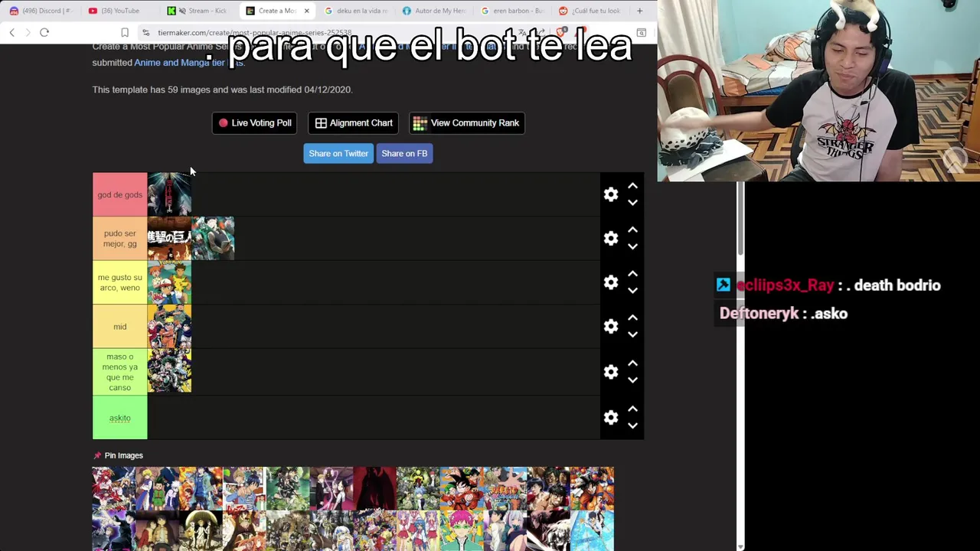Select second image in pudo ser mejor tier

click(213, 239)
